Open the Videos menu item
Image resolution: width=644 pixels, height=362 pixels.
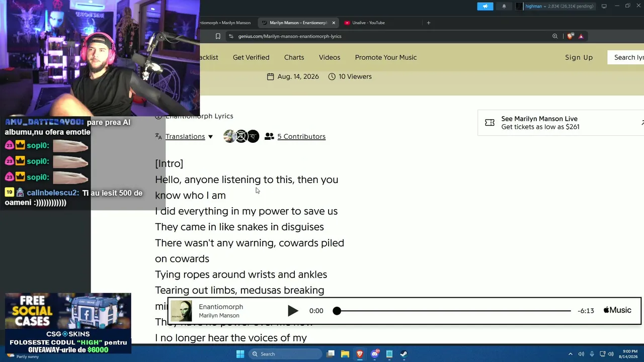click(x=330, y=57)
